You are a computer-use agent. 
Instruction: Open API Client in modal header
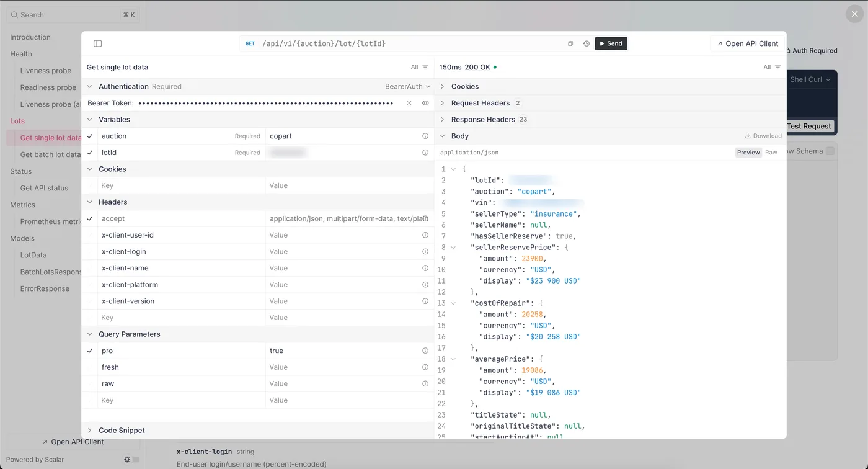point(748,43)
